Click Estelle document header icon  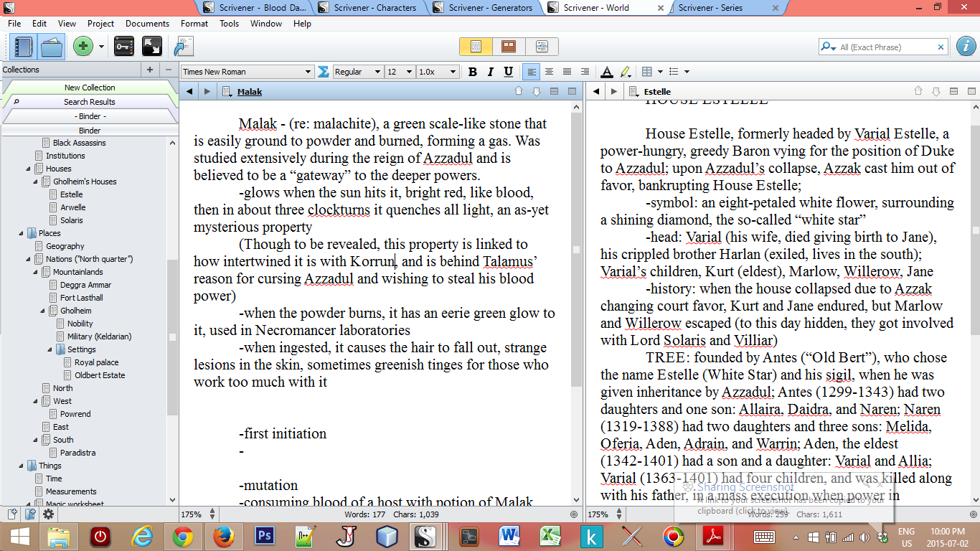click(633, 92)
